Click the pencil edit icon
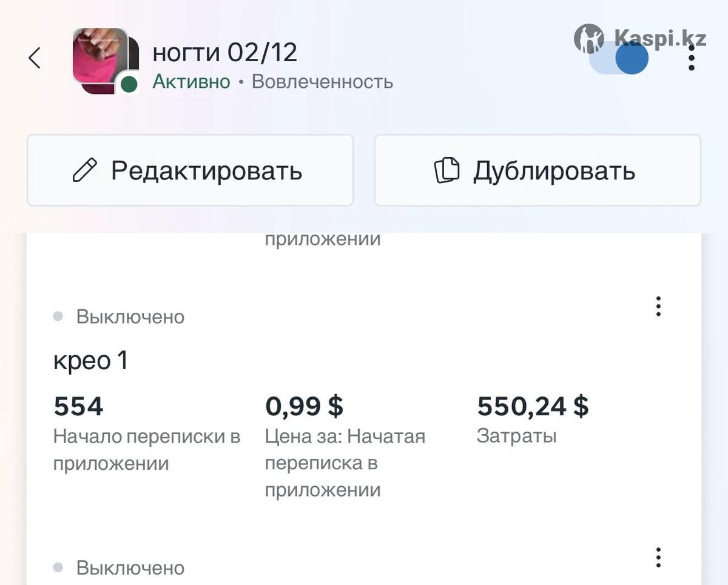The image size is (728, 585). 85,170
